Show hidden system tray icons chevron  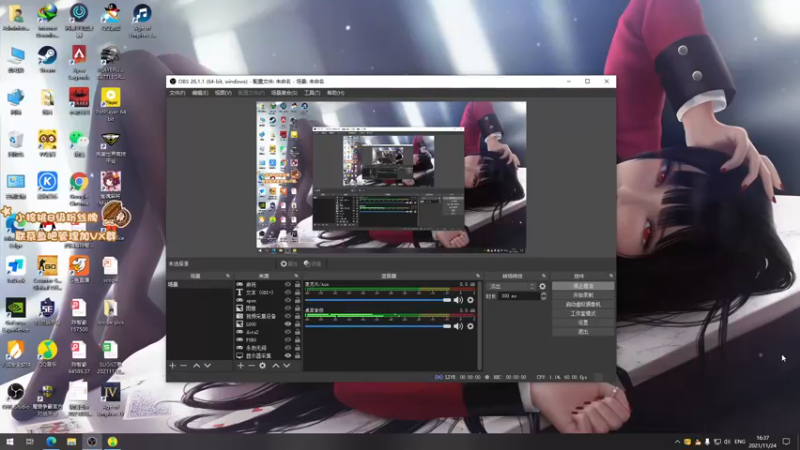coord(677,442)
